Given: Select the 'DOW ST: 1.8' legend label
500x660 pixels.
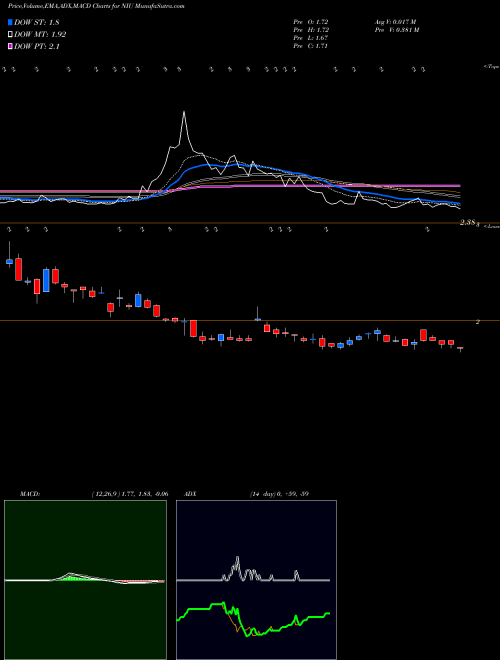Looking at the screenshot, I should (x=37, y=23).
